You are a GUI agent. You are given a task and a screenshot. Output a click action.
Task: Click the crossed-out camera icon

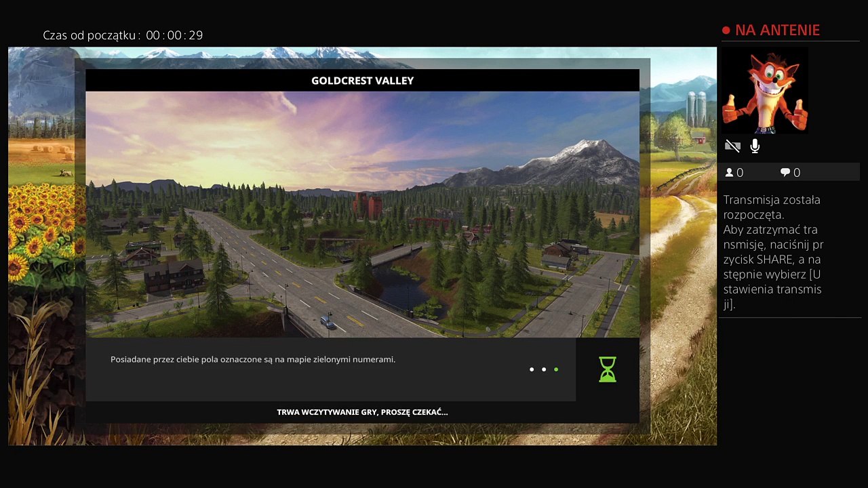point(732,146)
